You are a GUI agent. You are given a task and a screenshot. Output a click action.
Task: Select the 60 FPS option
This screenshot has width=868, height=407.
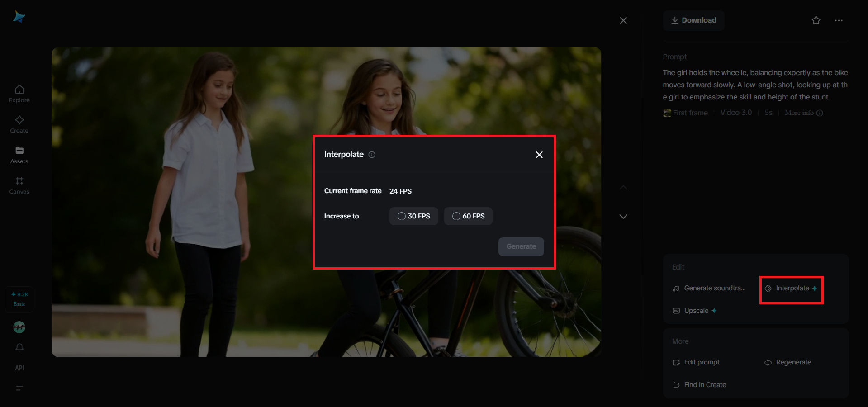point(468,216)
